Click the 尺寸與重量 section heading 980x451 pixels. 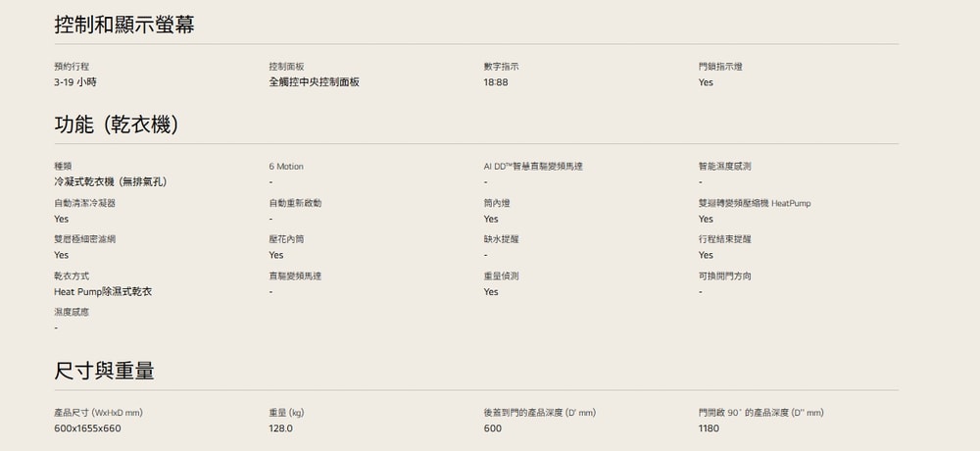(104, 372)
